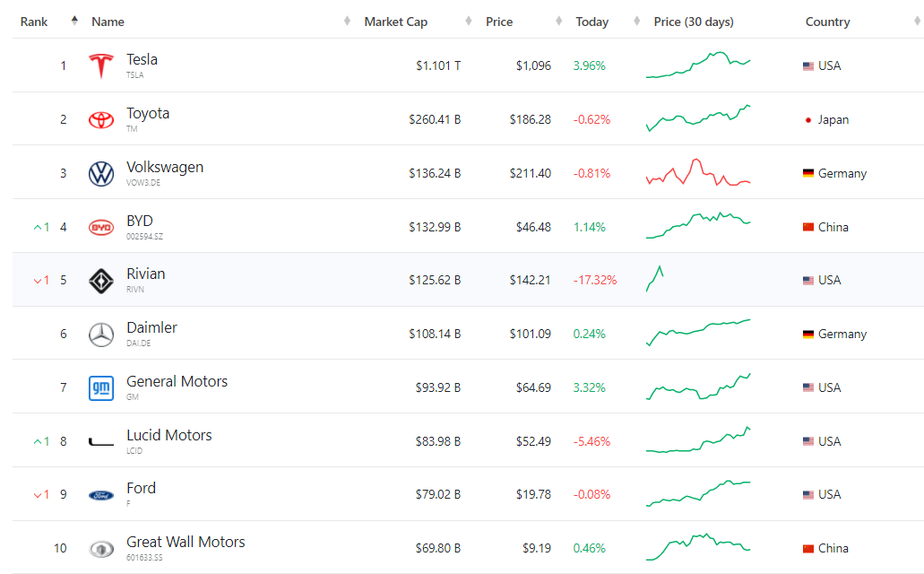Click the Market Cap column header

pyautogui.click(x=396, y=22)
